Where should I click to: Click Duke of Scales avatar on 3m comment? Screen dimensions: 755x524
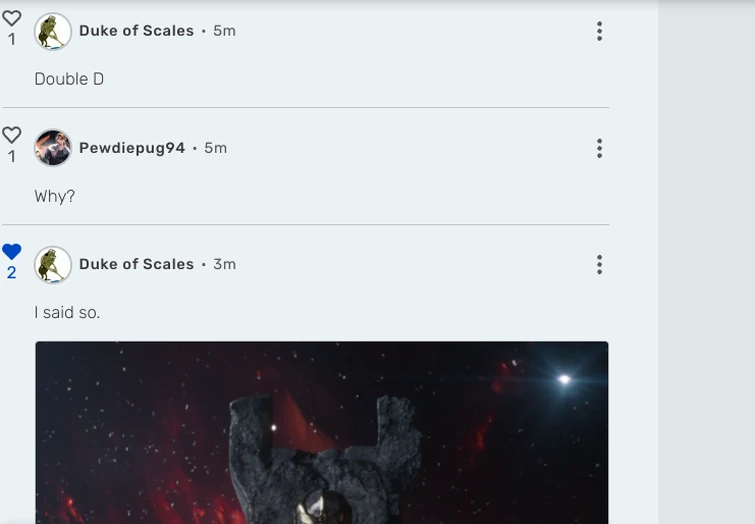(53, 265)
